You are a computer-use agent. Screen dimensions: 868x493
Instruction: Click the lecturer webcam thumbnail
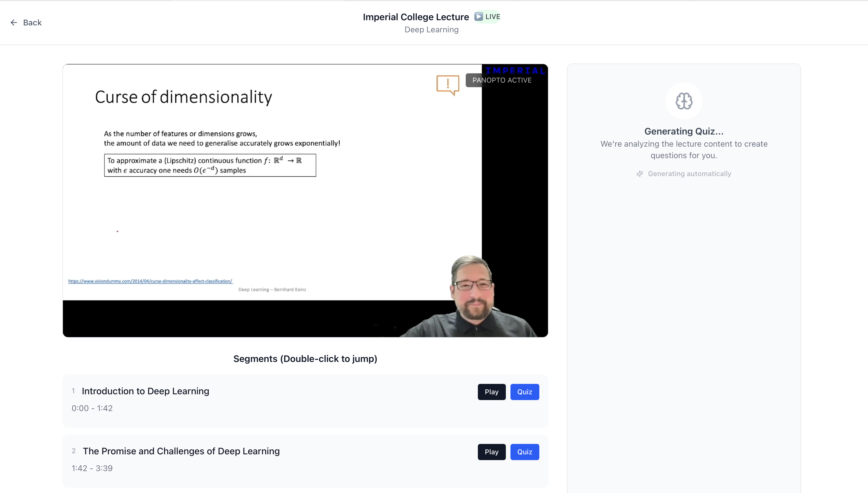point(474,298)
